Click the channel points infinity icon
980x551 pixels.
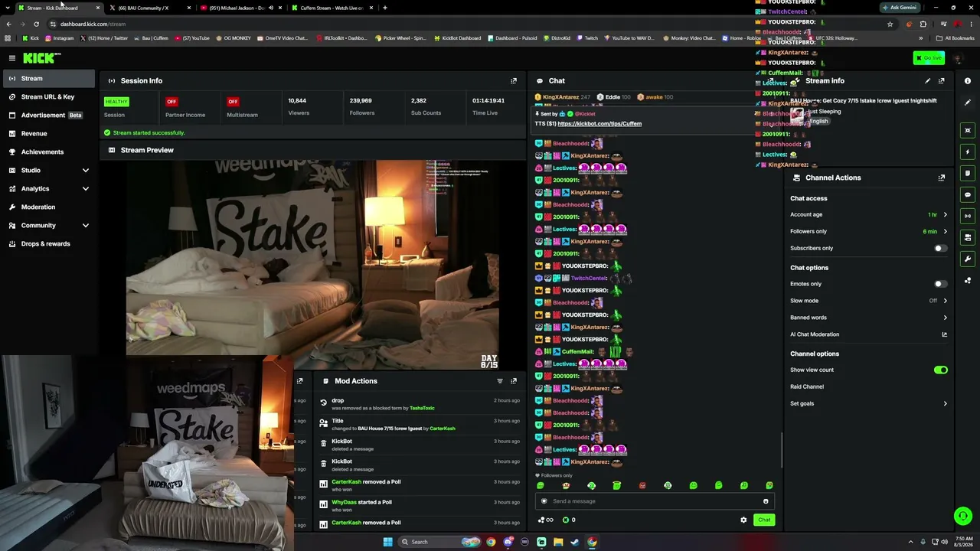(546, 520)
